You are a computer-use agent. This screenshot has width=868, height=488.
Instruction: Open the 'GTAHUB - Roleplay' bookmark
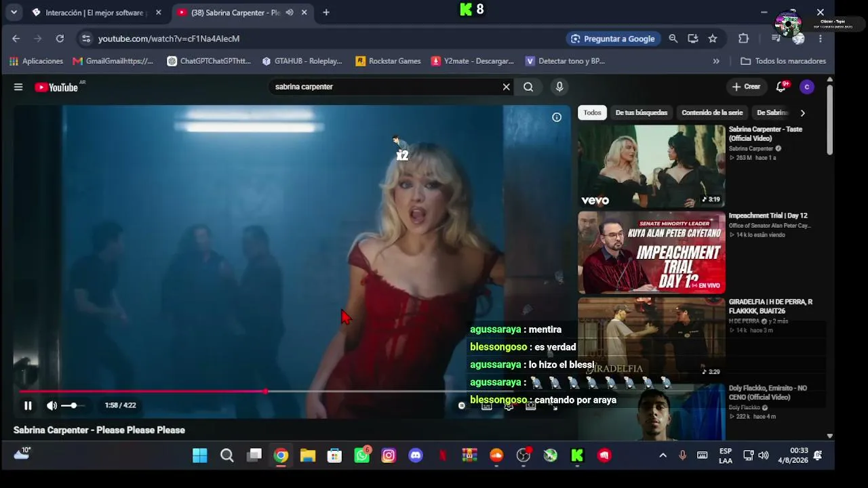coord(302,61)
